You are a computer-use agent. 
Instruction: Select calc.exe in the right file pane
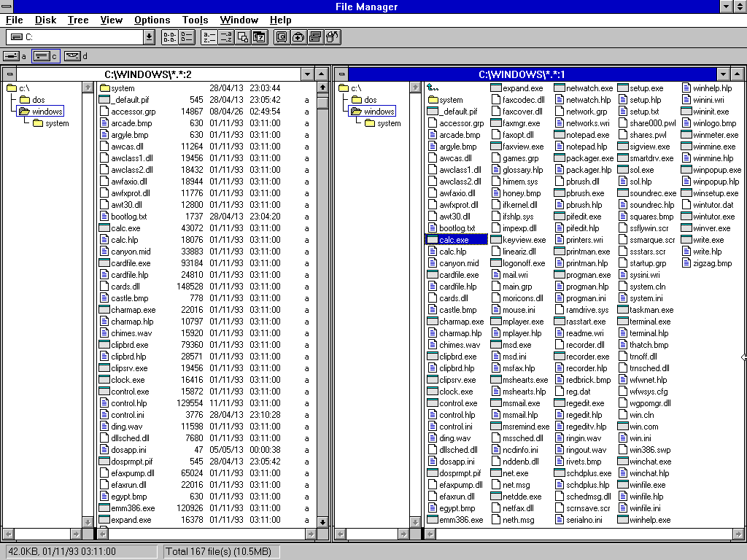453,240
